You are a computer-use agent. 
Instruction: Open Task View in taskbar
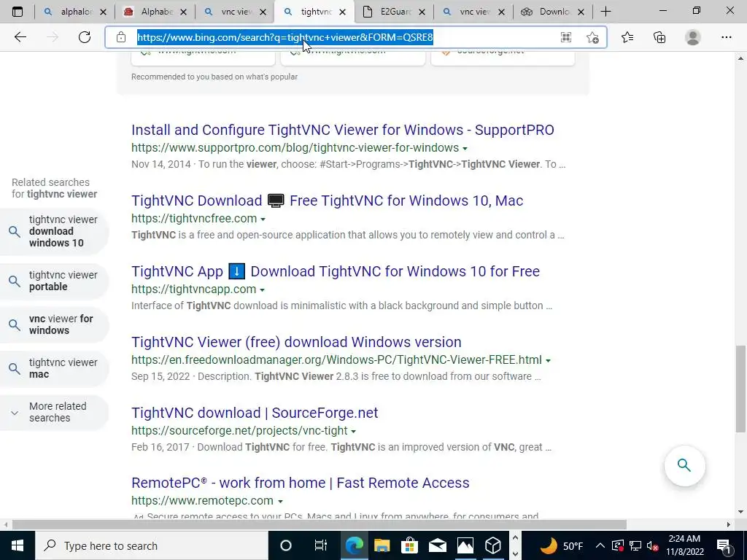click(321, 545)
